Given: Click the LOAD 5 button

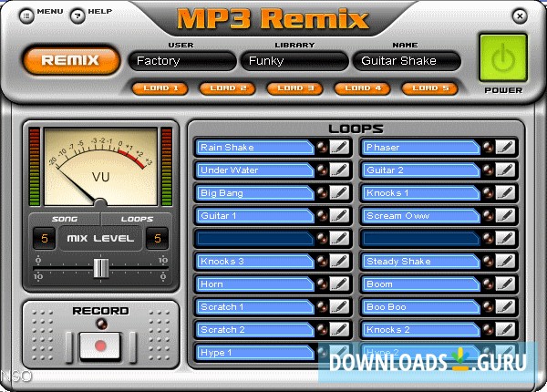Looking at the screenshot, I should 430,88.
